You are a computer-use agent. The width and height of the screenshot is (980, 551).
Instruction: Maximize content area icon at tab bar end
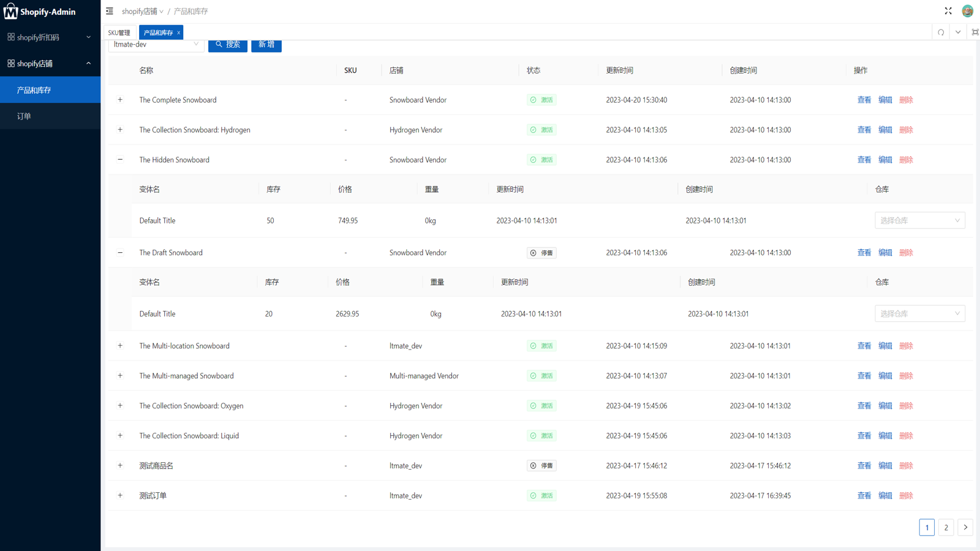pos(975,32)
